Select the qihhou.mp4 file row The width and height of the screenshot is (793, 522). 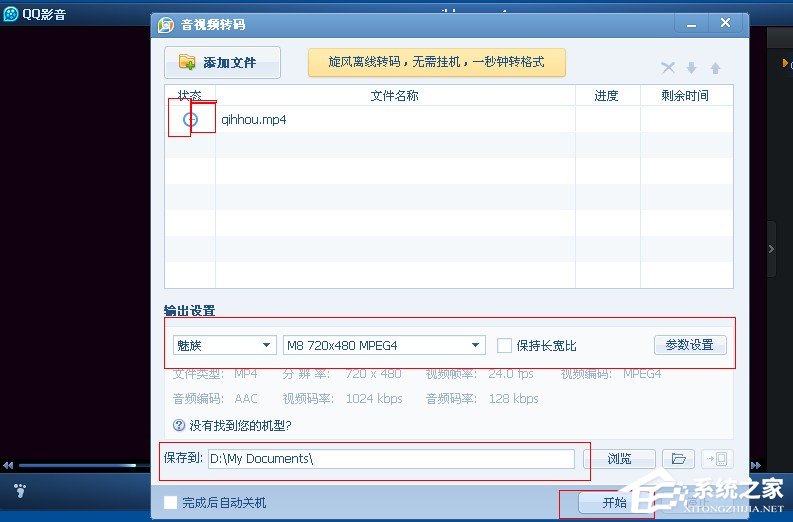click(449, 119)
